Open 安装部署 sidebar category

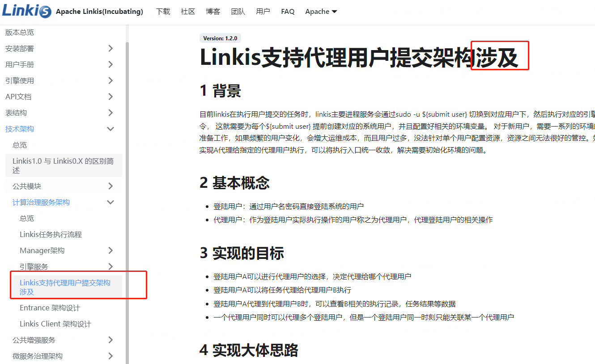click(20, 48)
